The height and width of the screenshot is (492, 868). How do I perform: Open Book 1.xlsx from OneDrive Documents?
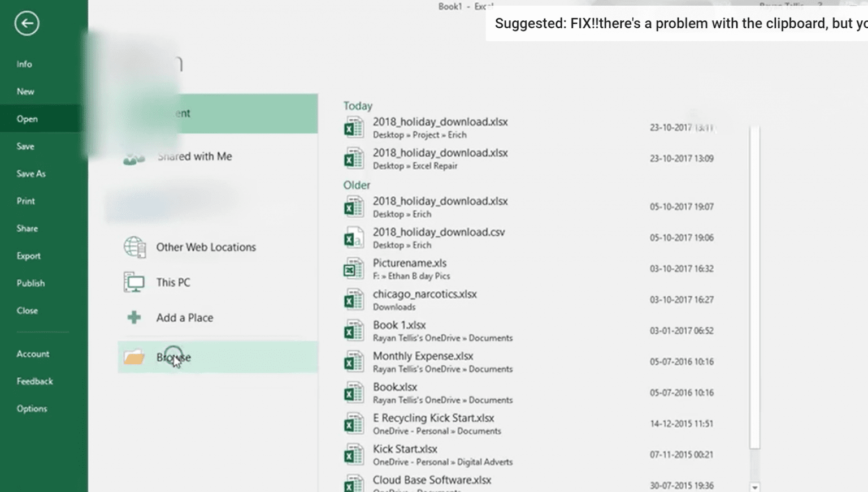[x=399, y=325]
